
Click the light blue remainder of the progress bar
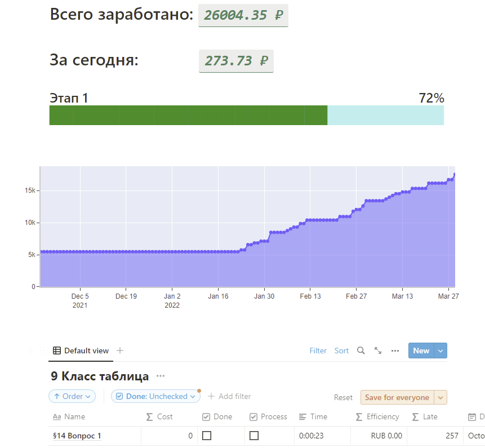(386, 115)
